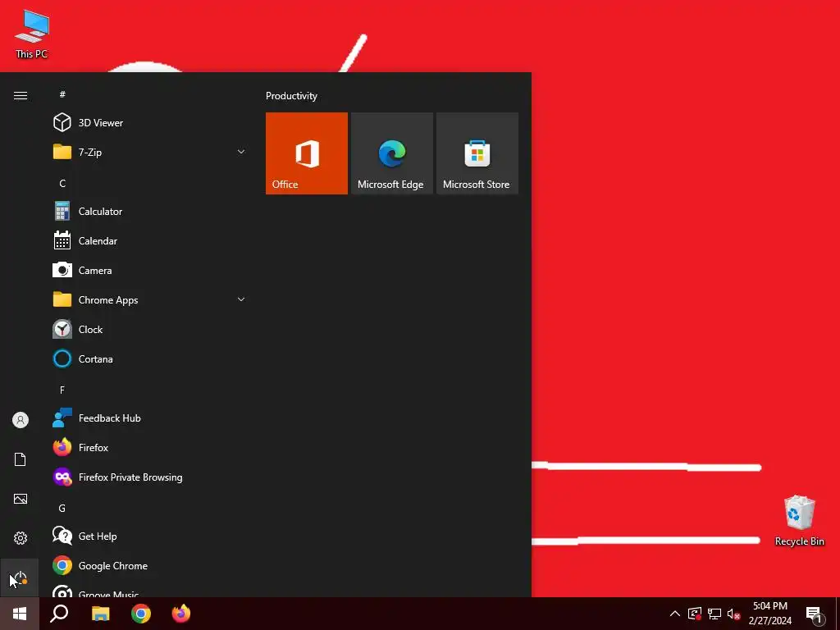
Task: Launch Chrome from the taskbar
Action: [141, 614]
